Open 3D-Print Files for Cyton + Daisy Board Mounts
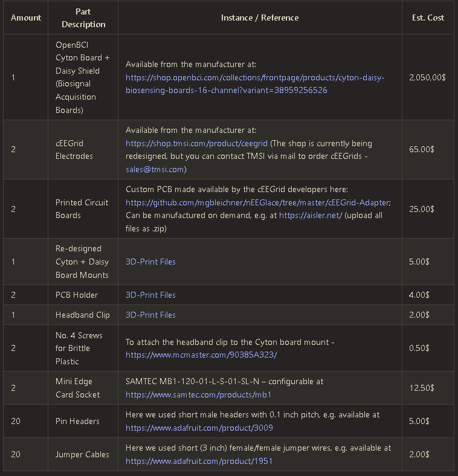The width and height of the screenshot is (458, 476). 150,262
